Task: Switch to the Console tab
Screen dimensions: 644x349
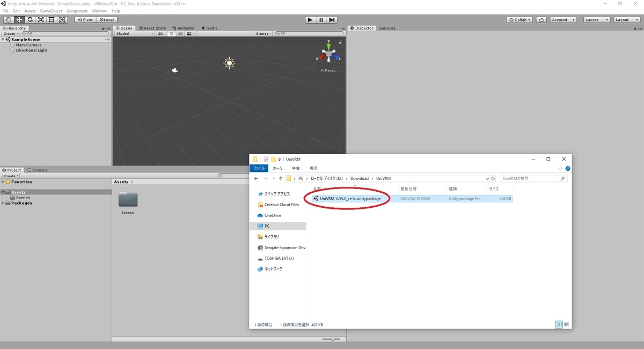Action: coord(38,170)
